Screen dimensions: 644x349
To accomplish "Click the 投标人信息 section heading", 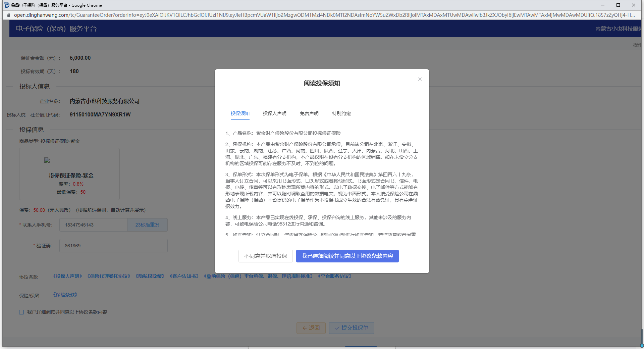I will 35,86.
